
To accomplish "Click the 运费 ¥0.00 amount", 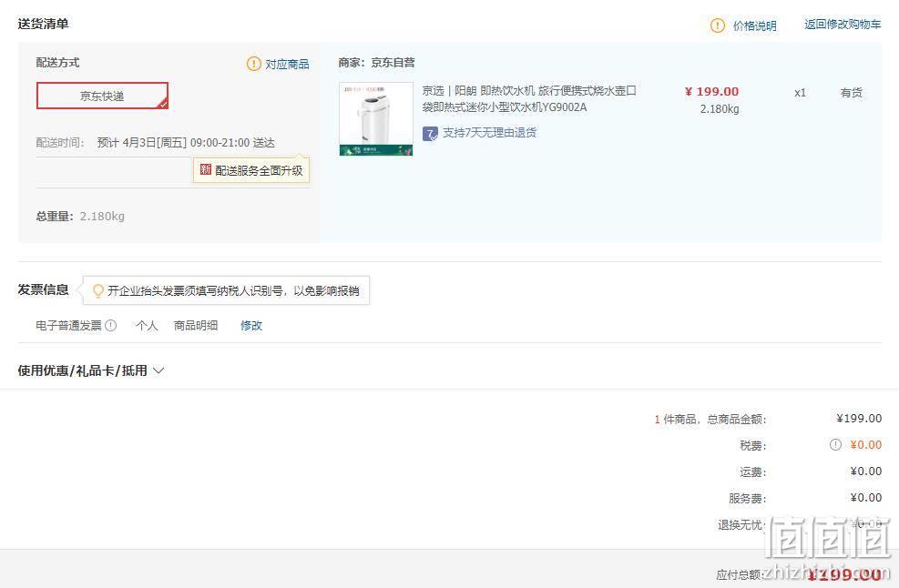I will click(x=865, y=471).
